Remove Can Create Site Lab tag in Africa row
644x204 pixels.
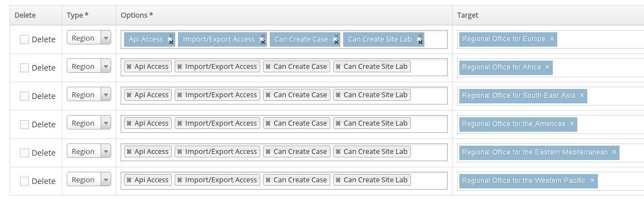(x=338, y=67)
